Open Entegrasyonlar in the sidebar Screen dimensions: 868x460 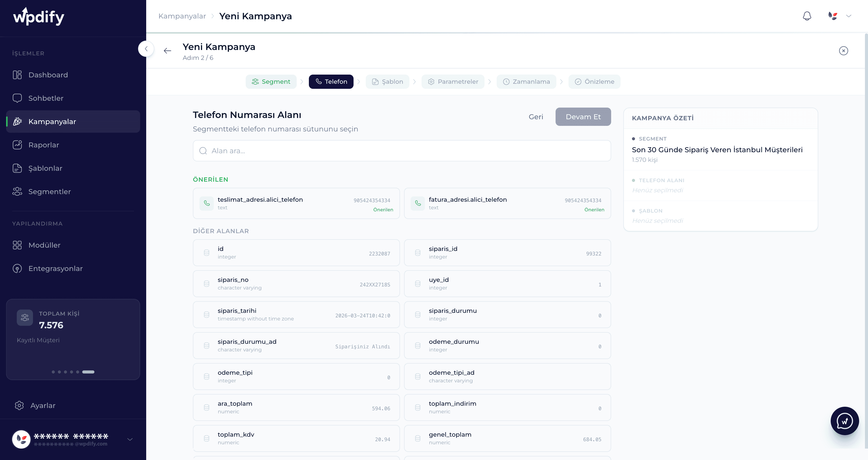(73, 268)
